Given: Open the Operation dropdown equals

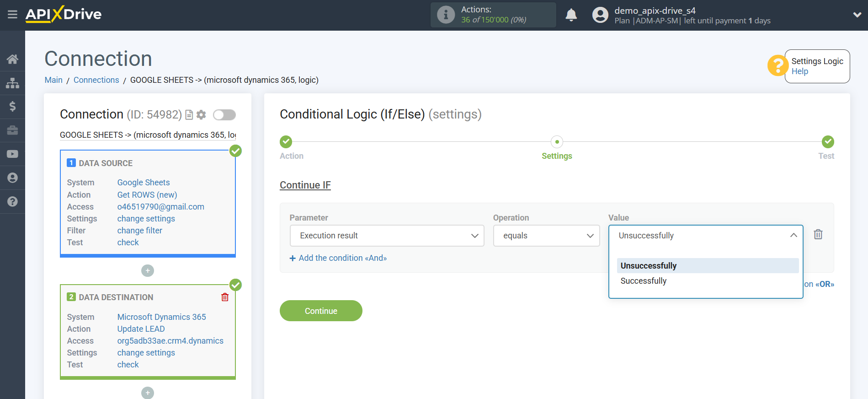Looking at the screenshot, I should point(546,236).
